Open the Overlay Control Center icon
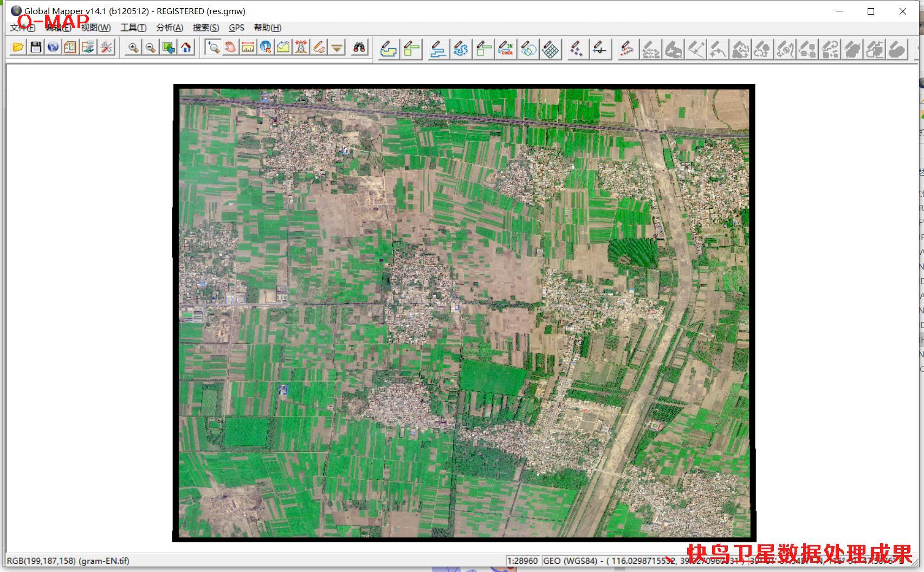The width and height of the screenshot is (924, 572). click(x=70, y=48)
